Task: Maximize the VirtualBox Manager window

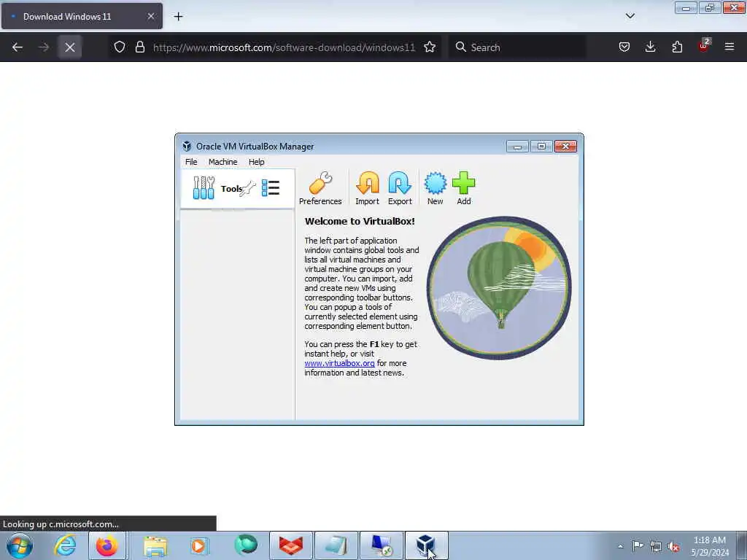Action: click(x=541, y=146)
